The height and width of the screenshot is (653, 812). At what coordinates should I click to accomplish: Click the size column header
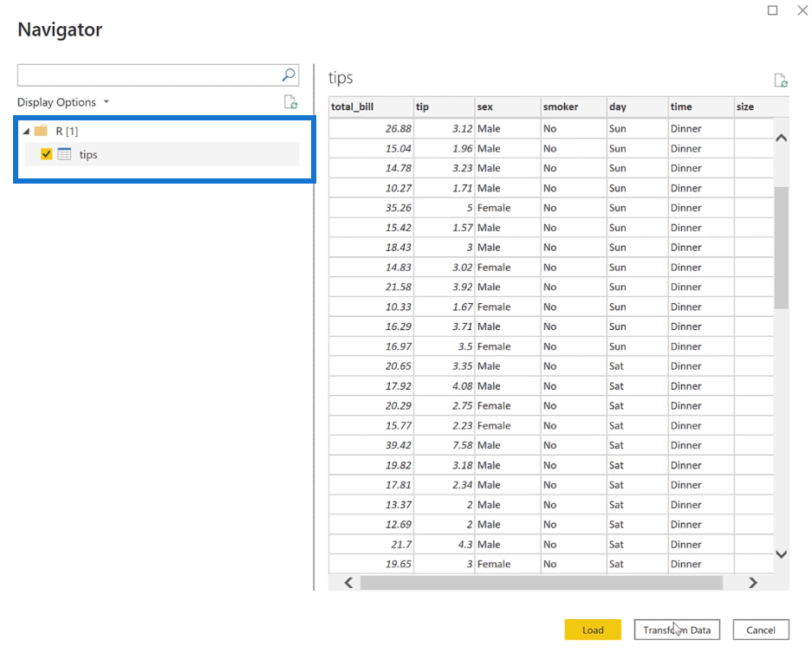761,107
